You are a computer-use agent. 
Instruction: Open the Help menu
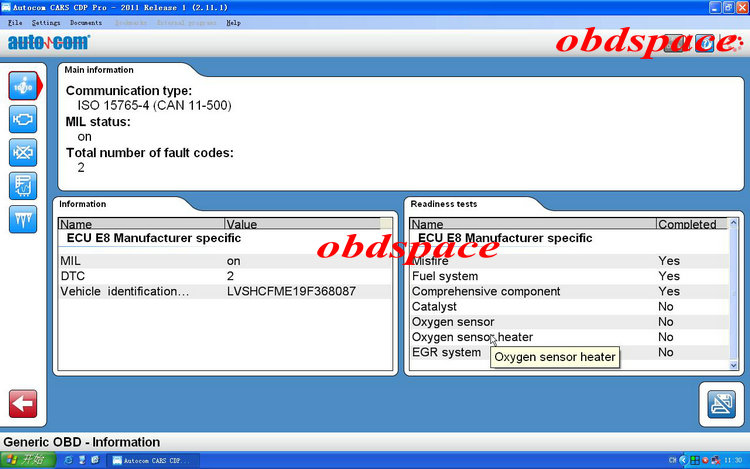(233, 22)
